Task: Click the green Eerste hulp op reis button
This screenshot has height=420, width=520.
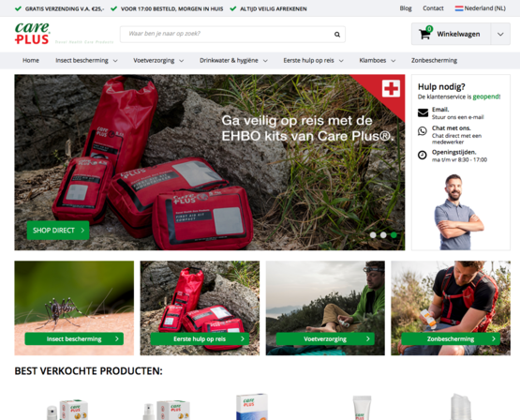Action: pos(200,338)
